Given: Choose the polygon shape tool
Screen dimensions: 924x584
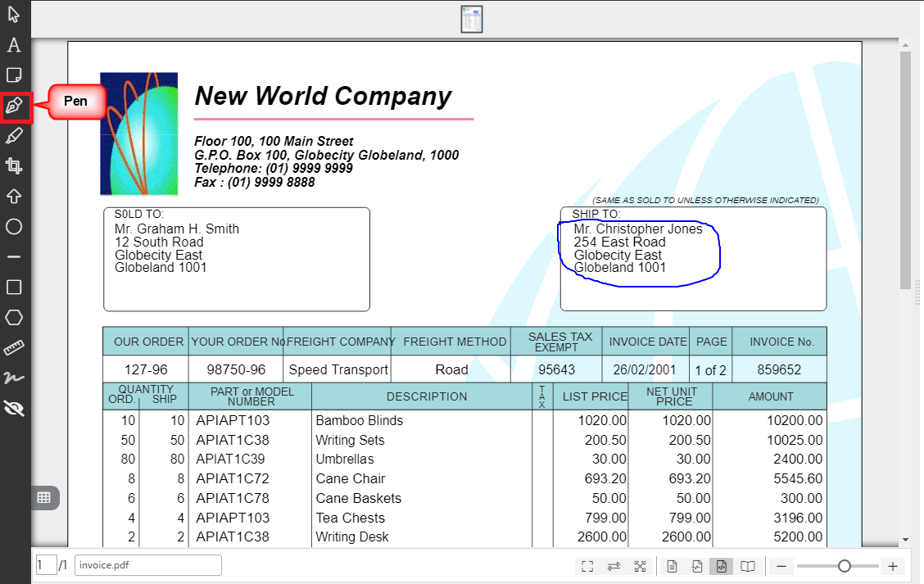Looking at the screenshot, I should pyautogui.click(x=14, y=318).
